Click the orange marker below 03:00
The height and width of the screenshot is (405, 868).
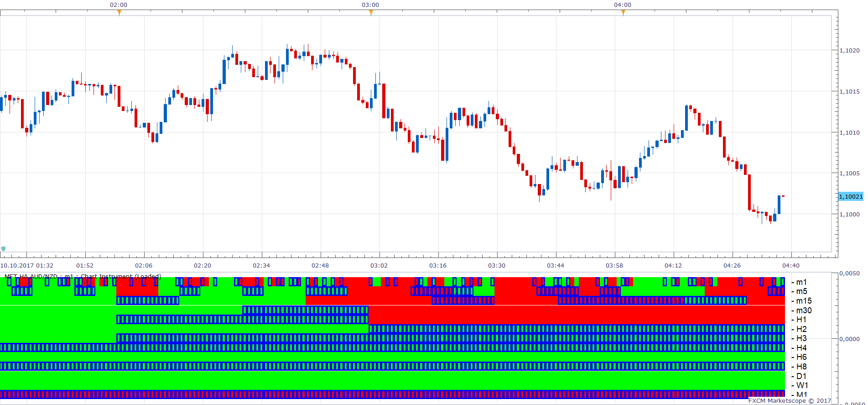click(371, 13)
